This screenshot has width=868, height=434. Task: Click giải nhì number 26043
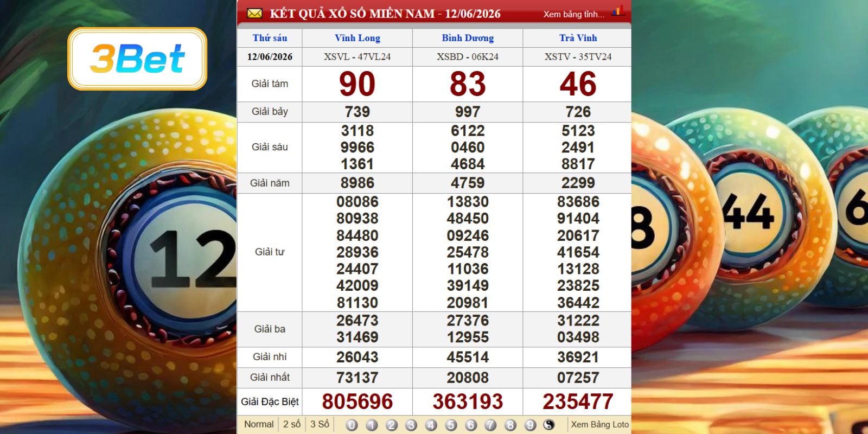(x=358, y=358)
